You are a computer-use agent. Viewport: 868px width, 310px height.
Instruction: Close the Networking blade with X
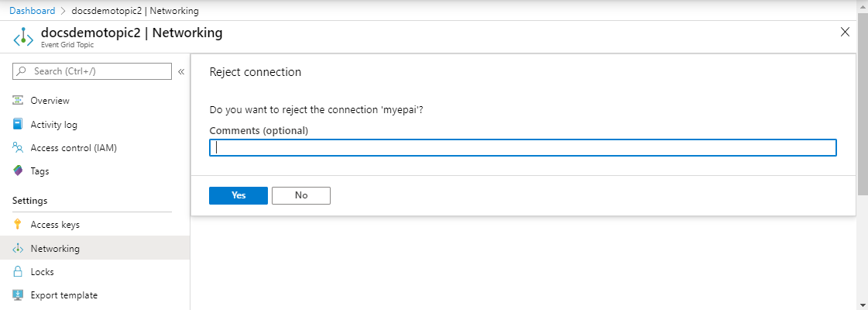coord(845,32)
